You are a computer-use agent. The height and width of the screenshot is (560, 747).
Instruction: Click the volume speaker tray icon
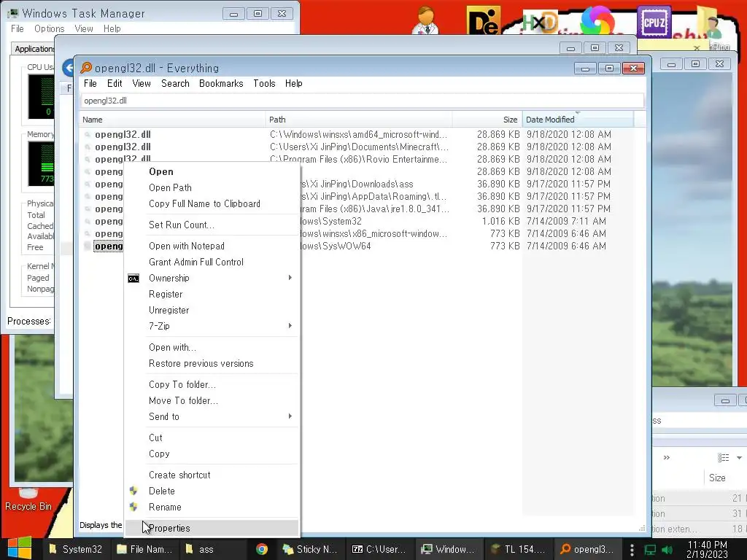tap(667, 550)
